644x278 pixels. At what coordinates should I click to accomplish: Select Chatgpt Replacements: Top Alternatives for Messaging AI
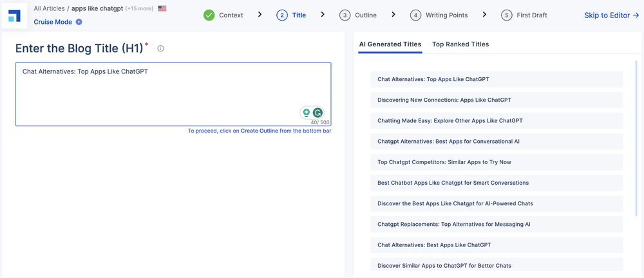click(x=497, y=224)
